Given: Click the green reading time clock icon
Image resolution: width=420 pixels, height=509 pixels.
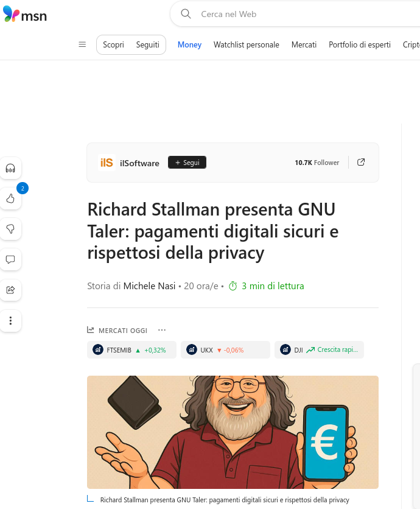Looking at the screenshot, I should (233, 286).
